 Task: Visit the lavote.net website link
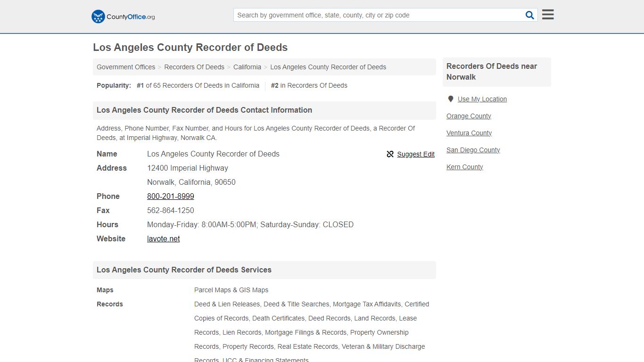click(164, 239)
